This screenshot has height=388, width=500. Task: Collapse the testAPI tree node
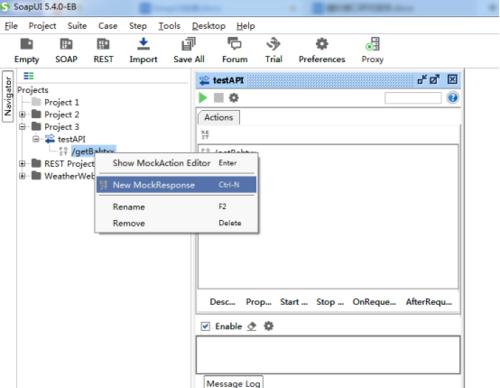36,139
